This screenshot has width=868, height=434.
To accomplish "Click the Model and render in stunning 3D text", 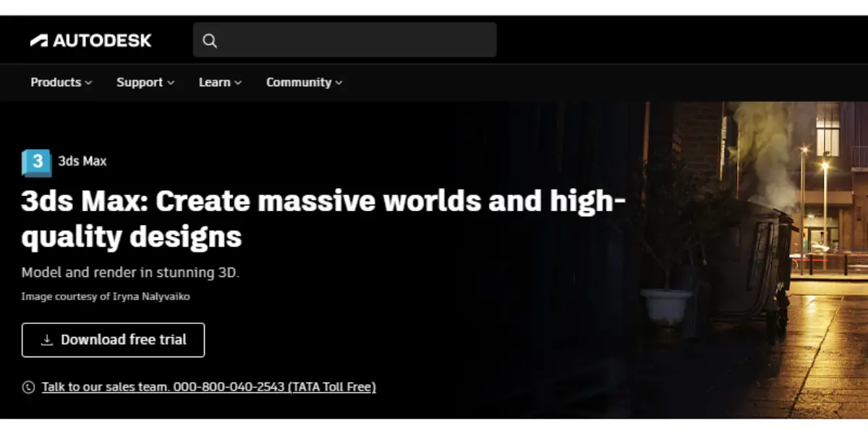I will [130, 273].
